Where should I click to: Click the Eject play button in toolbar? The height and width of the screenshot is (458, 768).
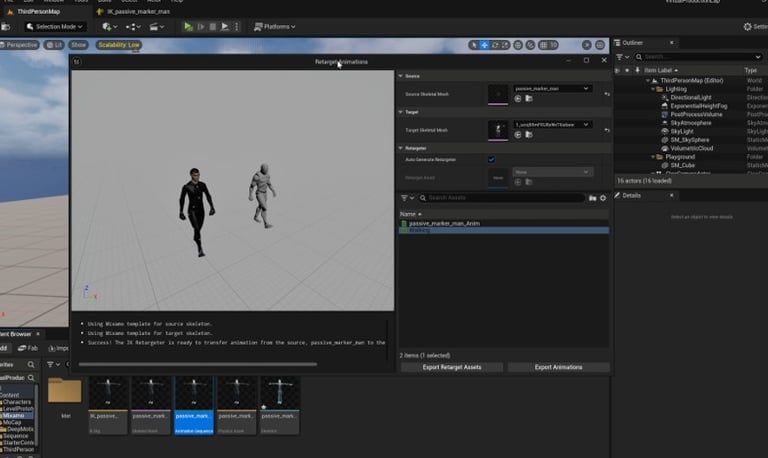(224, 26)
